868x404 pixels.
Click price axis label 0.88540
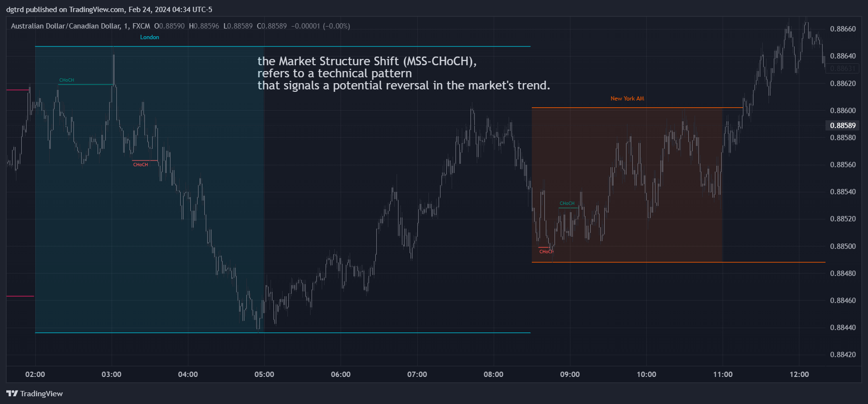pyautogui.click(x=843, y=192)
